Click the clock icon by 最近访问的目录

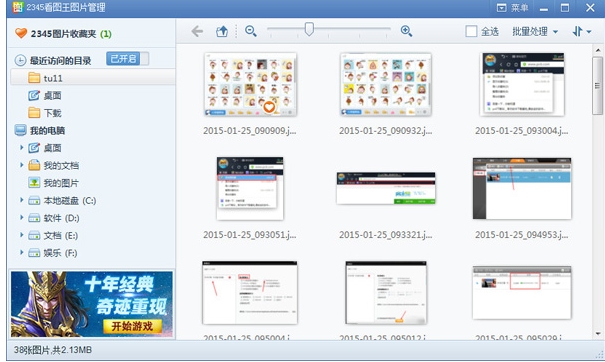[x=20, y=61]
